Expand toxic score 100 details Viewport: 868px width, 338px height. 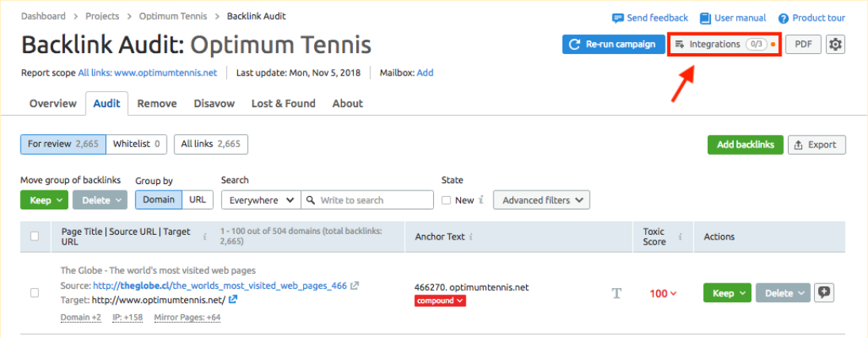(x=663, y=294)
